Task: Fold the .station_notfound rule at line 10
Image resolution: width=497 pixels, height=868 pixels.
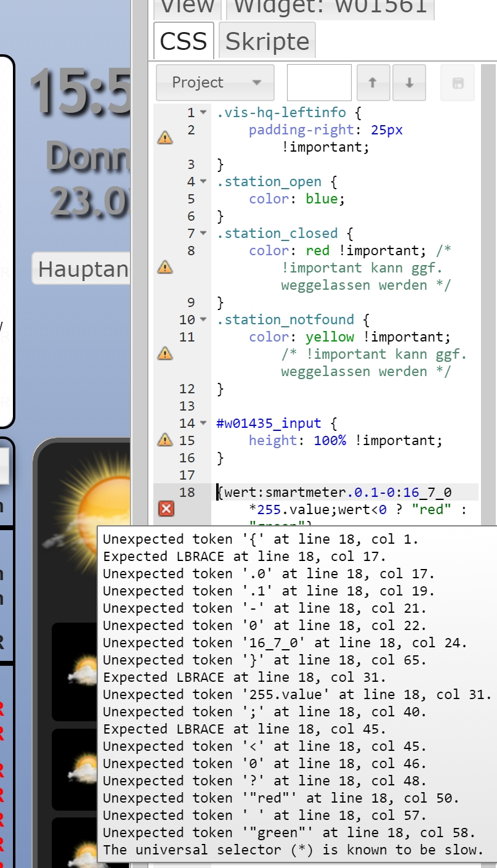Action: click(204, 320)
